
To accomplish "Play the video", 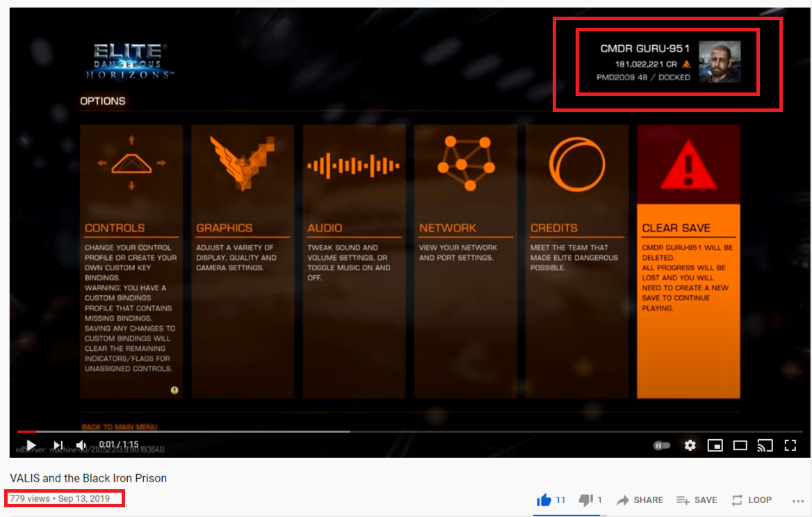I will coord(31,445).
